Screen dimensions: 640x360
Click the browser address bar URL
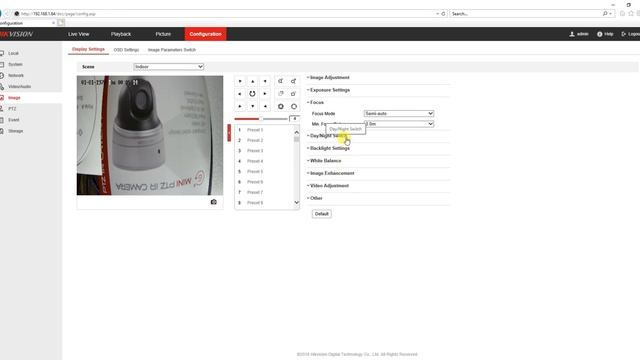click(58, 14)
